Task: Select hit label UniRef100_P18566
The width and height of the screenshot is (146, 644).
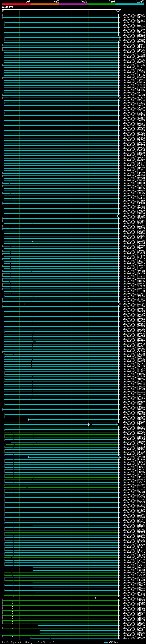Action: pyautogui.click(x=133, y=379)
